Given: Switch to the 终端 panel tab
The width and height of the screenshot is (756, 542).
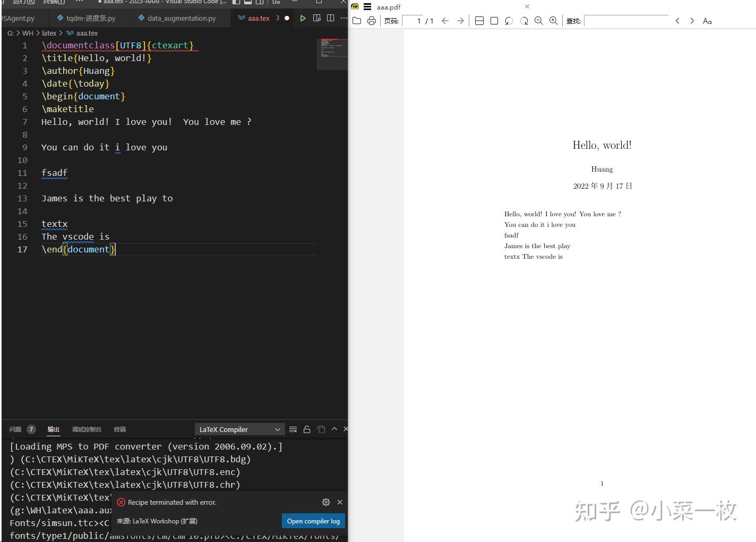Looking at the screenshot, I should (x=119, y=429).
